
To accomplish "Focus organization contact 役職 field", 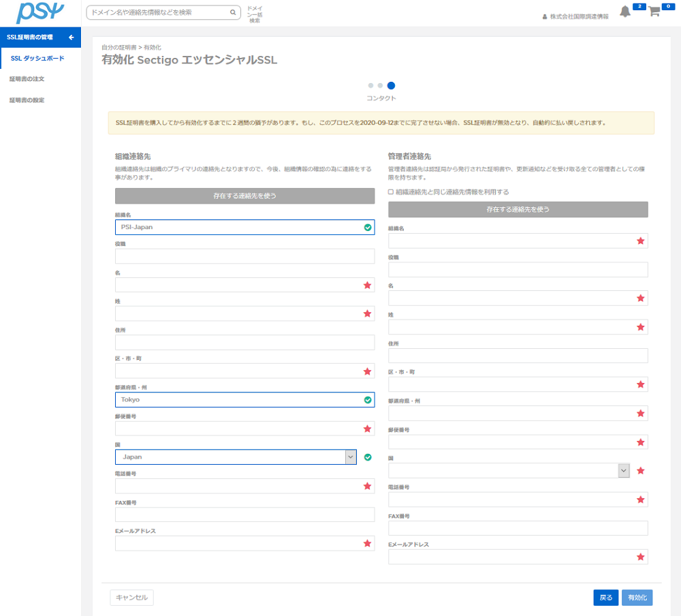I will tap(244, 256).
